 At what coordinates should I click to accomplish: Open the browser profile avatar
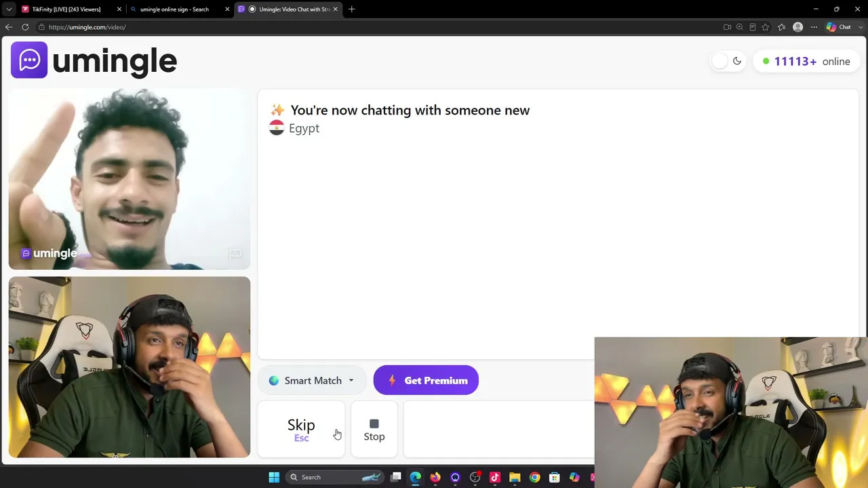(798, 27)
